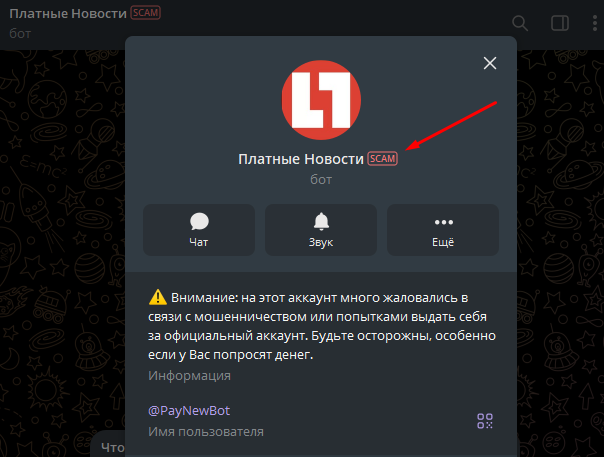
Task: Open chat via the Чат button
Action: pos(199,230)
